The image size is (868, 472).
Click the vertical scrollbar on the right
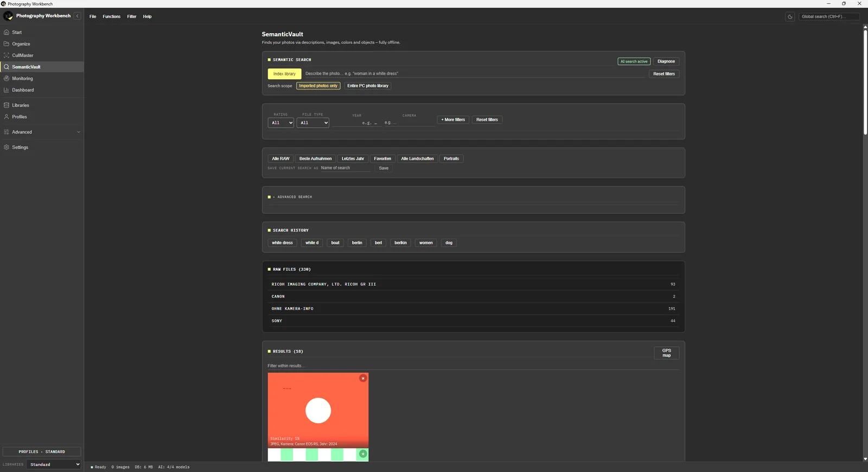click(865, 81)
